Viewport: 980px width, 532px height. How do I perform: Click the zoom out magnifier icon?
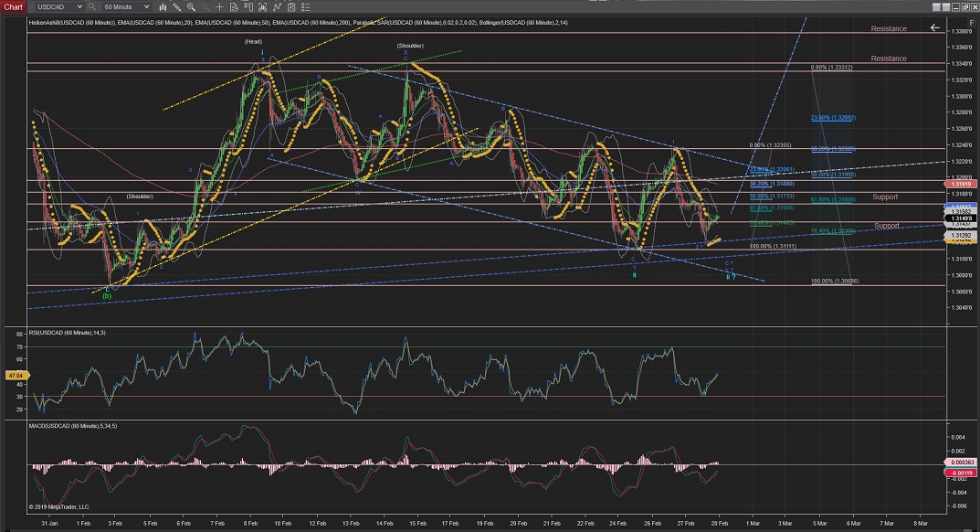[205, 6]
